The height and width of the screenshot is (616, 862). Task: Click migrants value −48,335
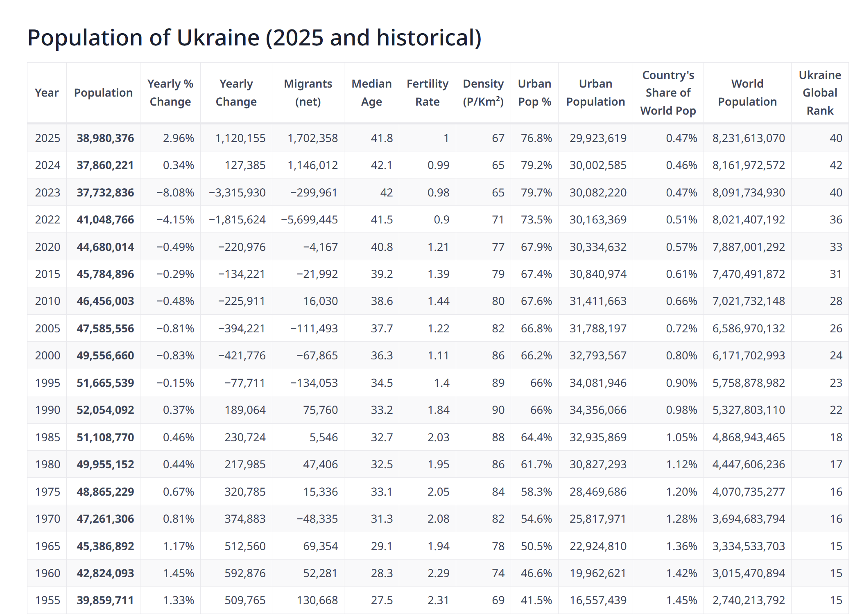(x=317, y=519)
